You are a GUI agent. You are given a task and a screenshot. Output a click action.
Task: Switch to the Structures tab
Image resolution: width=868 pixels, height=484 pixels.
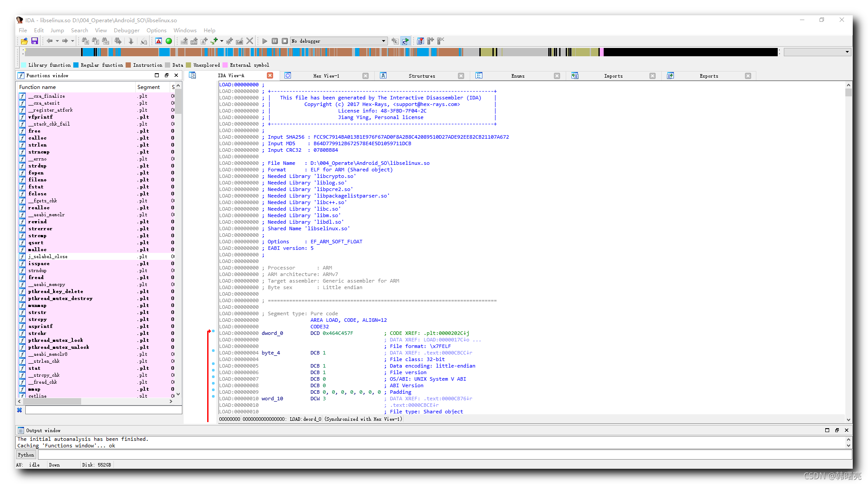[x=422, y=76]
